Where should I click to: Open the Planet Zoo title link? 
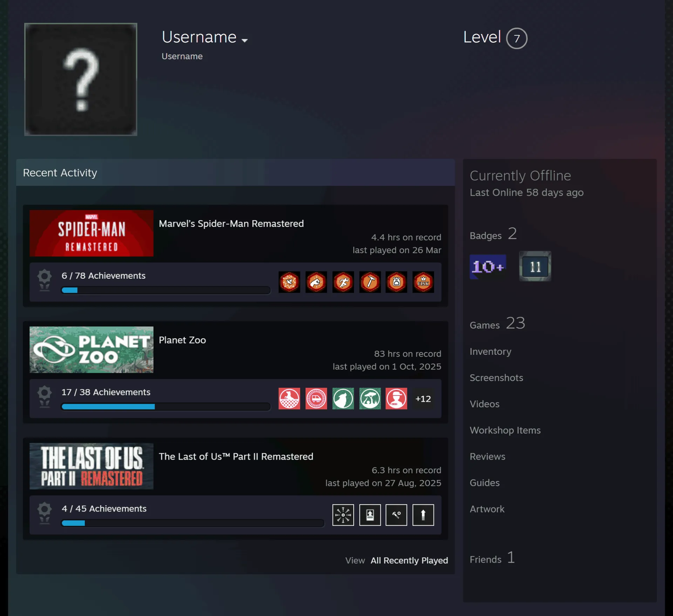pyautogui.click(x=182, y=340)
